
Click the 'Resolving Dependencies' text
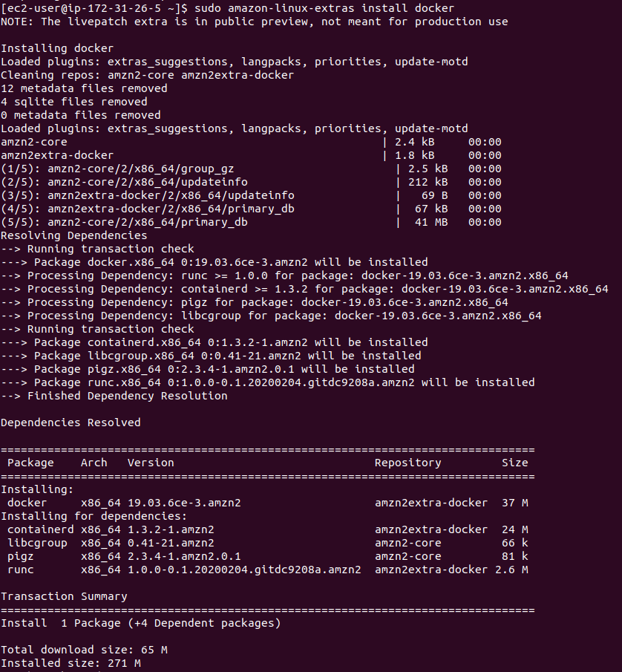pyautogui.click(x=73, y=235)
